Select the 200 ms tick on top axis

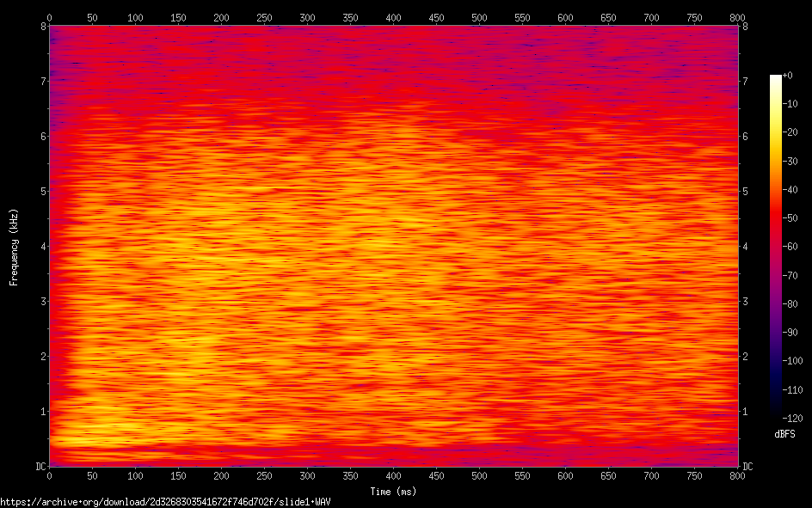pos(221,17)
